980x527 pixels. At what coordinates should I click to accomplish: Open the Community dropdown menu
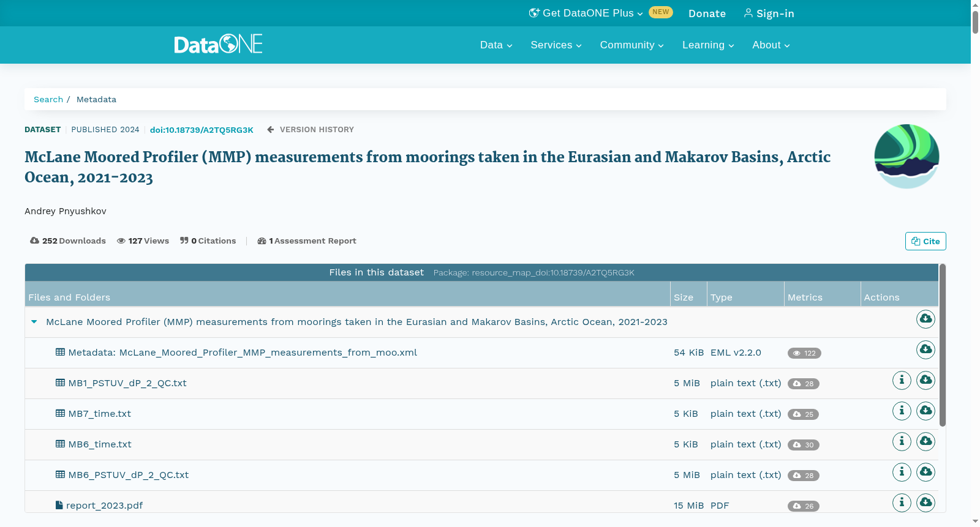(631, 45)
